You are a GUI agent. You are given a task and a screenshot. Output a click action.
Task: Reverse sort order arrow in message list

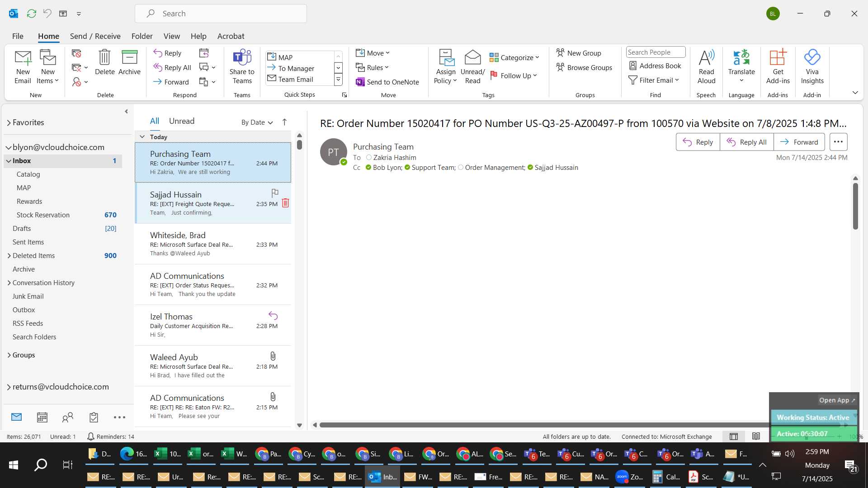[x=284, y=122]
